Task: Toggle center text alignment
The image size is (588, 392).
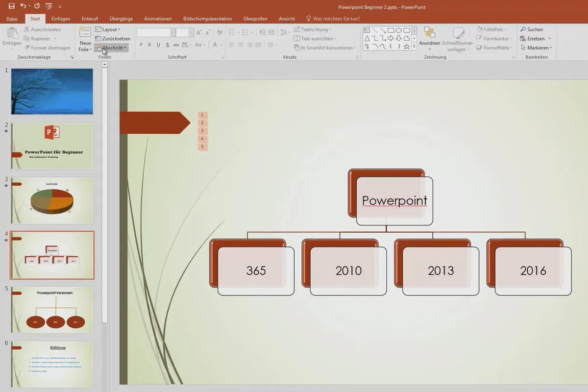Action: (x=241, y=45)
